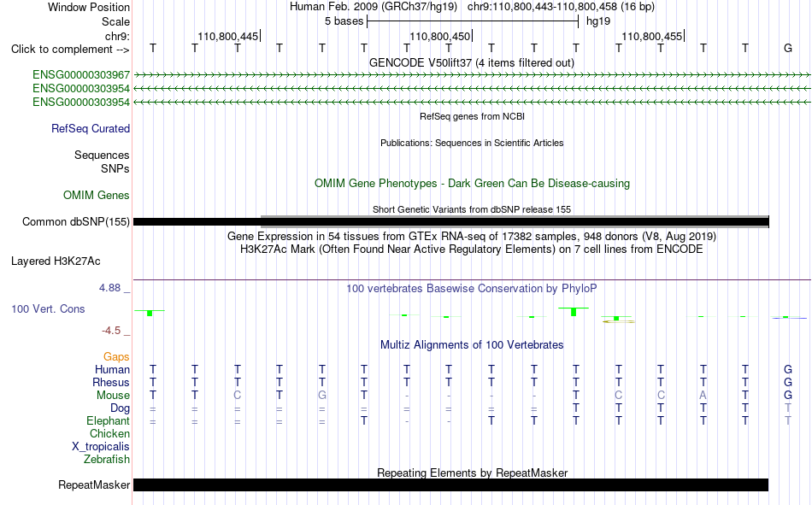Click 'Human Feb. 2009 (GRCh37/hg19)' header text

(x=374, y=7)
